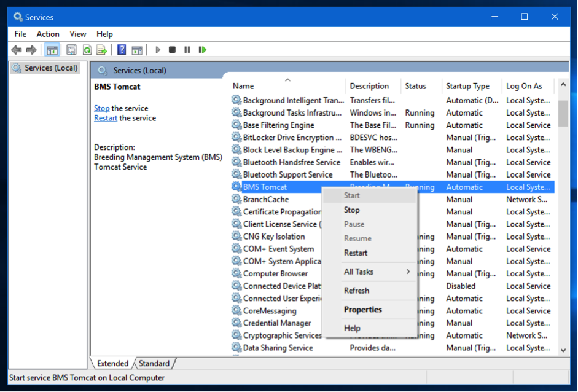This screenshot has width=578, height=392.
Task: Click gear icon of Credential Manager
Action: 236,323
